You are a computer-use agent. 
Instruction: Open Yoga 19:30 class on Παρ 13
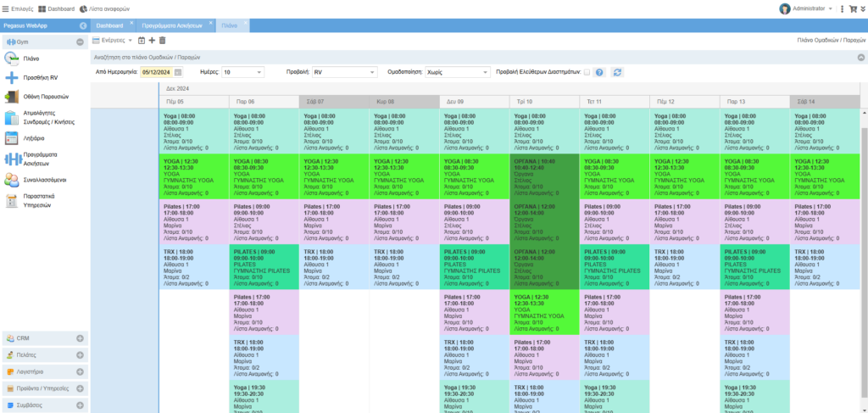(754, 396)
